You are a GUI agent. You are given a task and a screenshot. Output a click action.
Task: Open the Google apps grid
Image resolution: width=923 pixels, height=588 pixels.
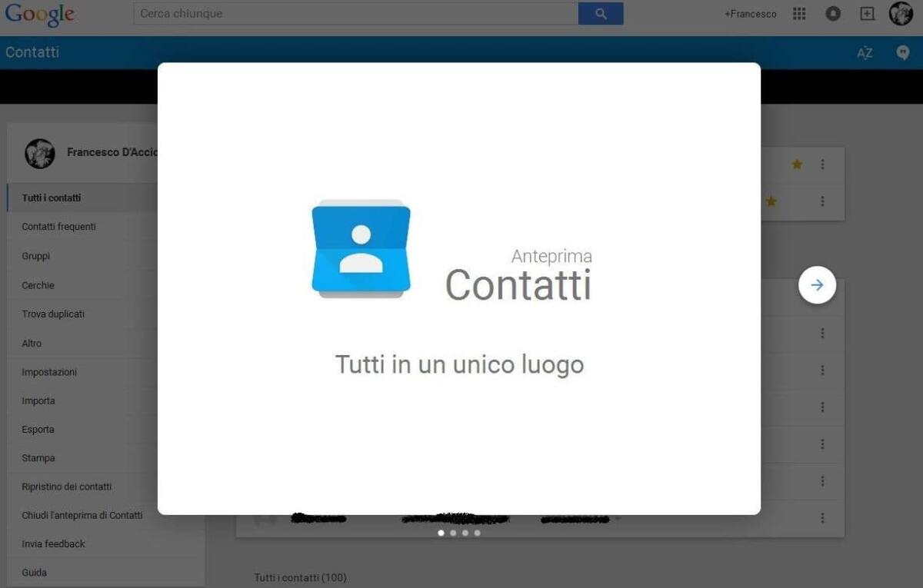click(798, 13)
